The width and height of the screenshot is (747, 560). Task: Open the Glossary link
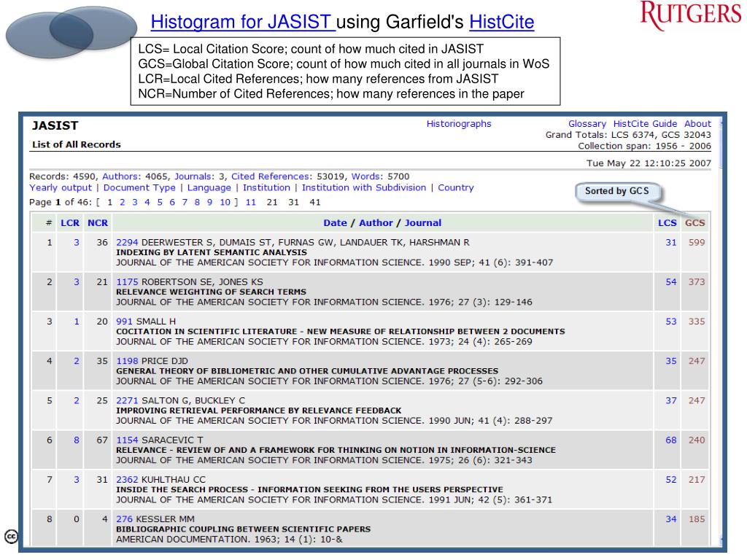(x=587, y=124)
